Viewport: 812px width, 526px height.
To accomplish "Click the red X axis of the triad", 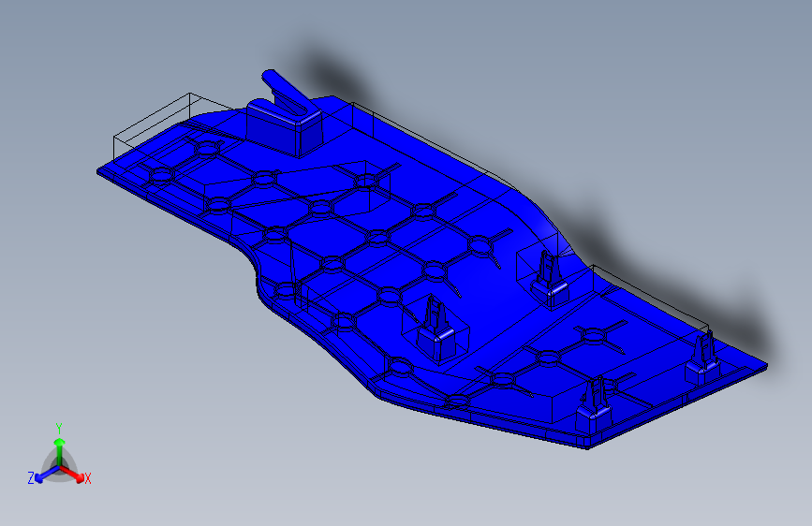I will pyautogui.click(x=72, y=474).
